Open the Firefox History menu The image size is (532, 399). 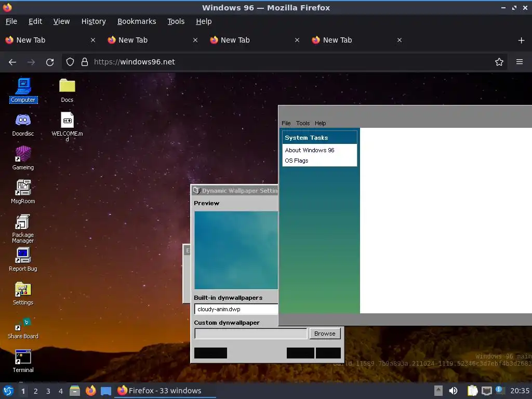pos(94,21)
